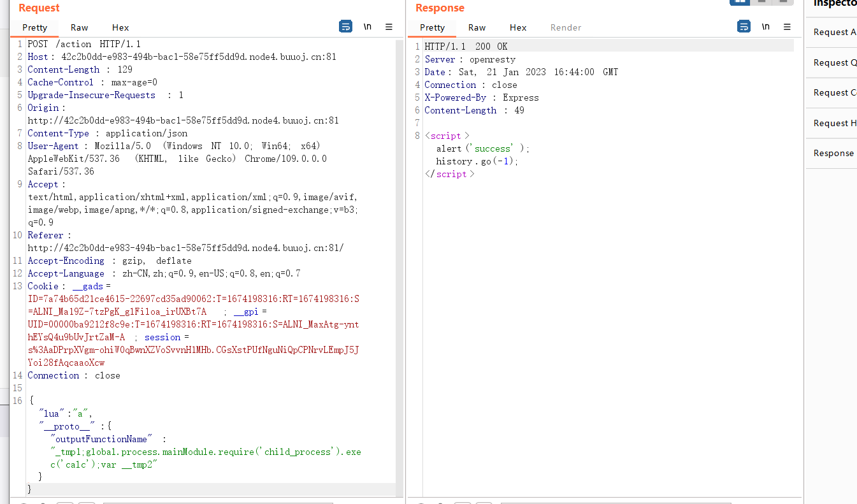Toggle \n non-printable characters in Request panel

point(368,27)
